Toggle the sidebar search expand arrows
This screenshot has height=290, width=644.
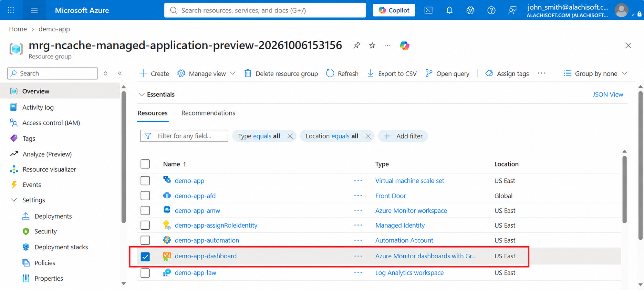[105, 73]
